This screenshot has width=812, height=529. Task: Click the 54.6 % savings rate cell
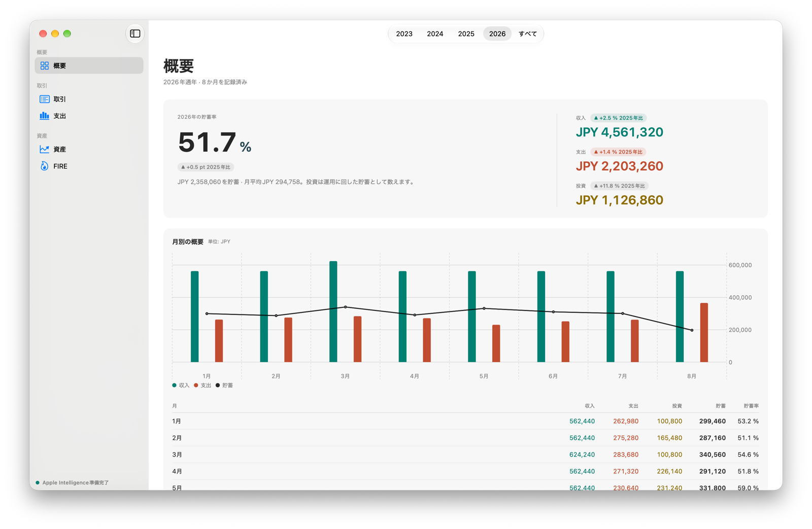pos(748,454)
